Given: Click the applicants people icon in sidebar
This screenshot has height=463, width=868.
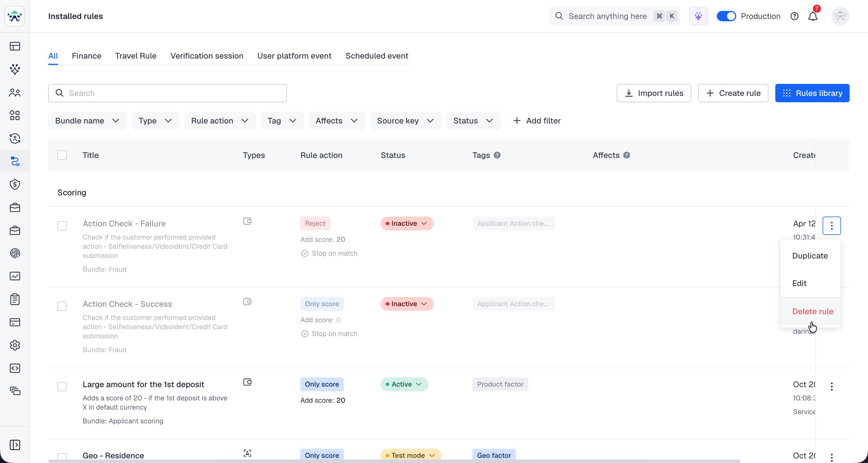Looking at the screenshot, I should pos(15,92).
